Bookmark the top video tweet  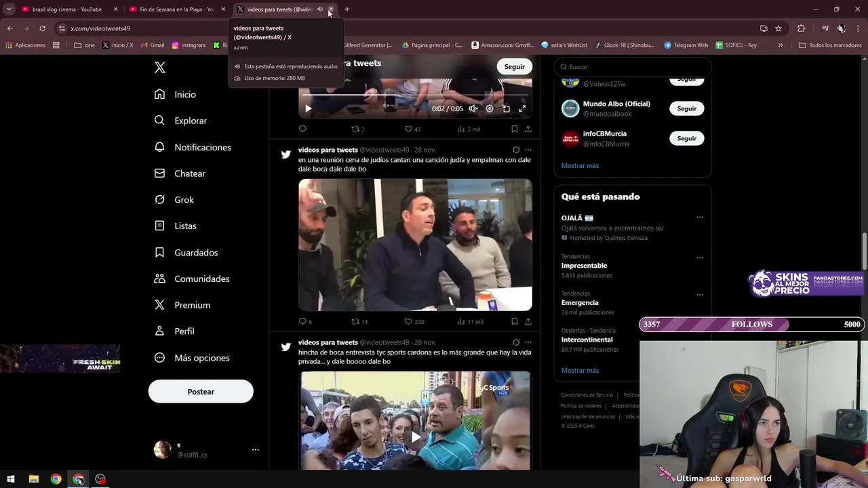514,129
